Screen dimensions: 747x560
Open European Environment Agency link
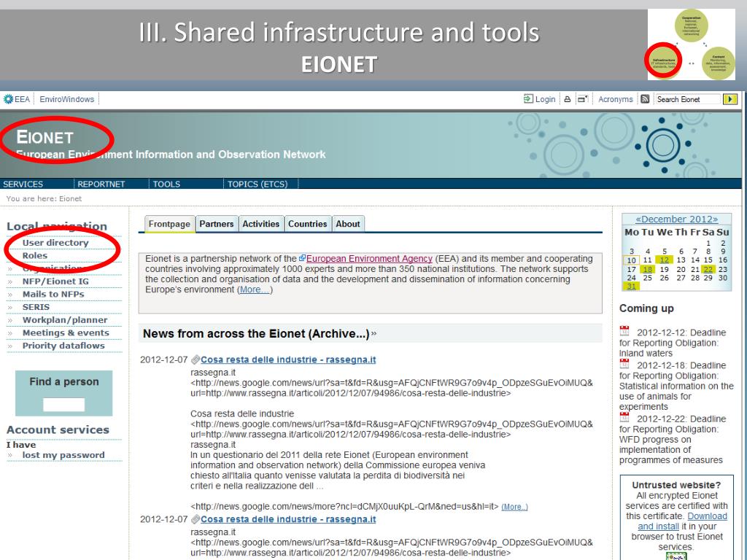(369, 259)
